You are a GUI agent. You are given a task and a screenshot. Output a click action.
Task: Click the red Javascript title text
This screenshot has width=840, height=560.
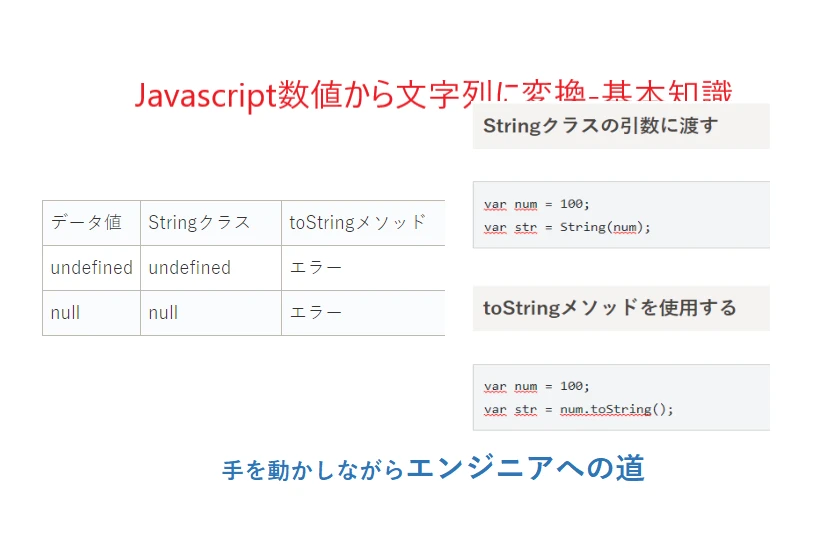click(x=433, y=94)
